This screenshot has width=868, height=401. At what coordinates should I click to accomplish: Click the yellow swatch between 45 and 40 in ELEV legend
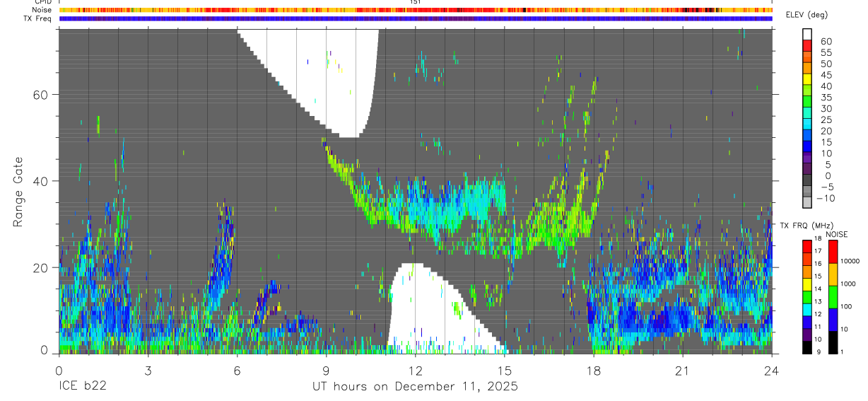[x=807, y=79]
